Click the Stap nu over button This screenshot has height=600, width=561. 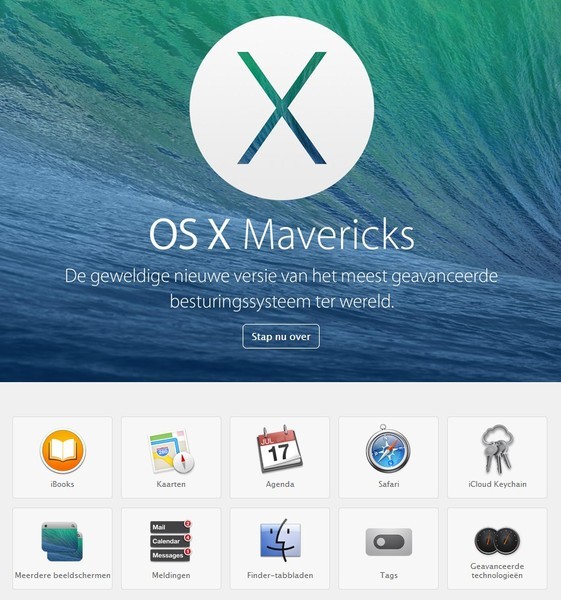point(281,336)
